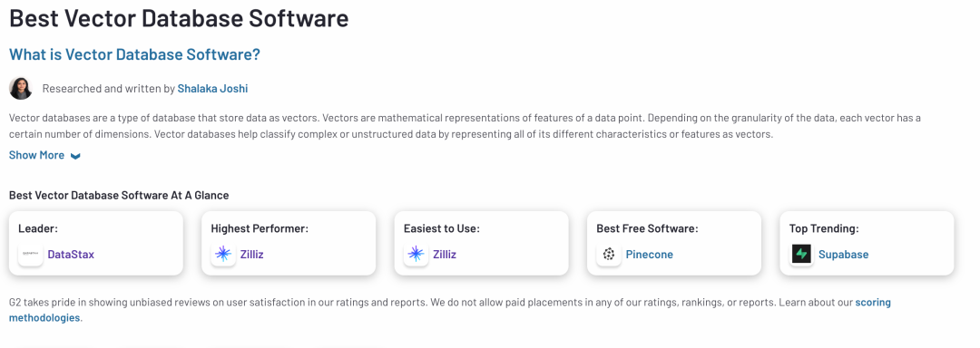Viewport: 980px width, 348px height.
Task: Click the author's profile avatar
Action: click(21, 89)
